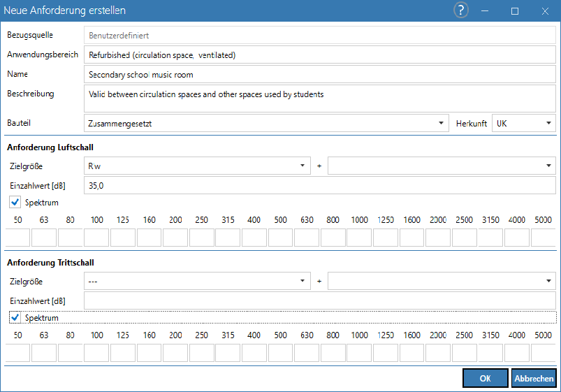The width and height of the screenshot is (561, 392).
Task: Click the Trittschall spectrum cell for 630 Hz
Action: [307, 353]
